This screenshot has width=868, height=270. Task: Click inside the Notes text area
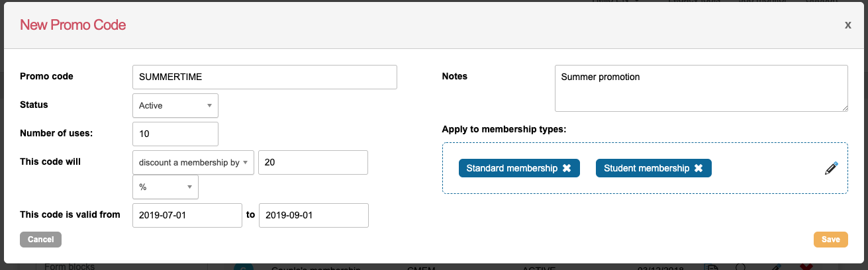click(x=700, y=88)
